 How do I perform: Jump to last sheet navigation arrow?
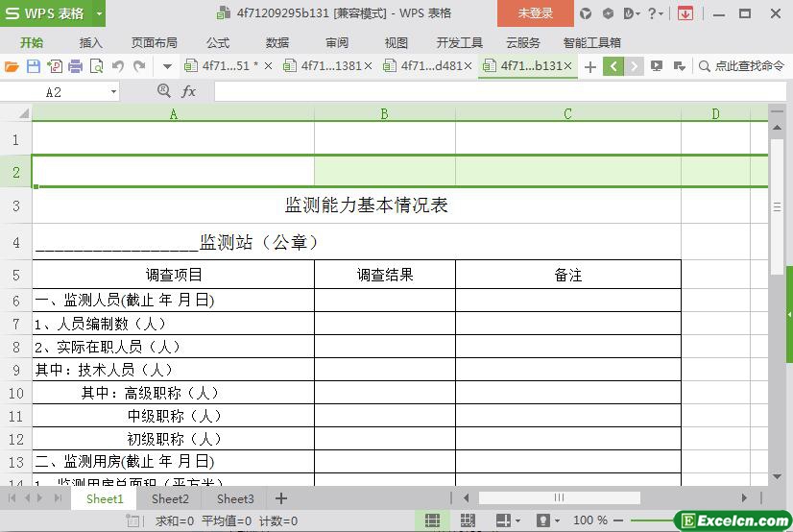[58, 498]
